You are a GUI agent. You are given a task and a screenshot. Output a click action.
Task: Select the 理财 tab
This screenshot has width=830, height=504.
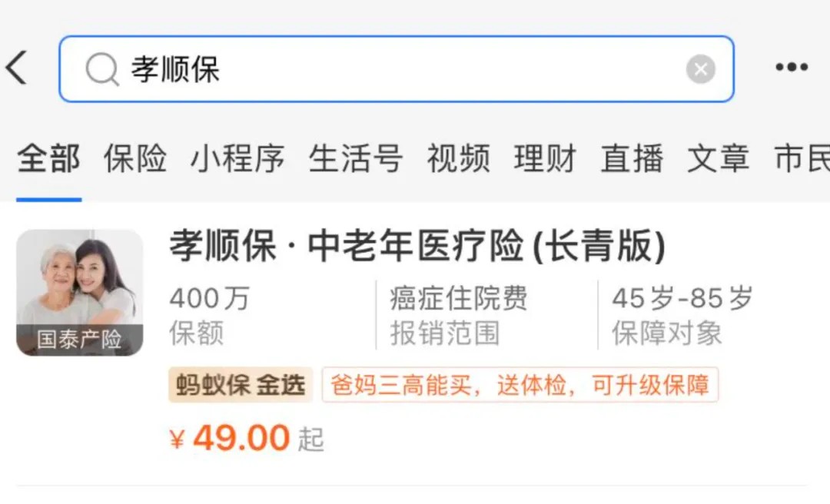click(x=545, y=158)
